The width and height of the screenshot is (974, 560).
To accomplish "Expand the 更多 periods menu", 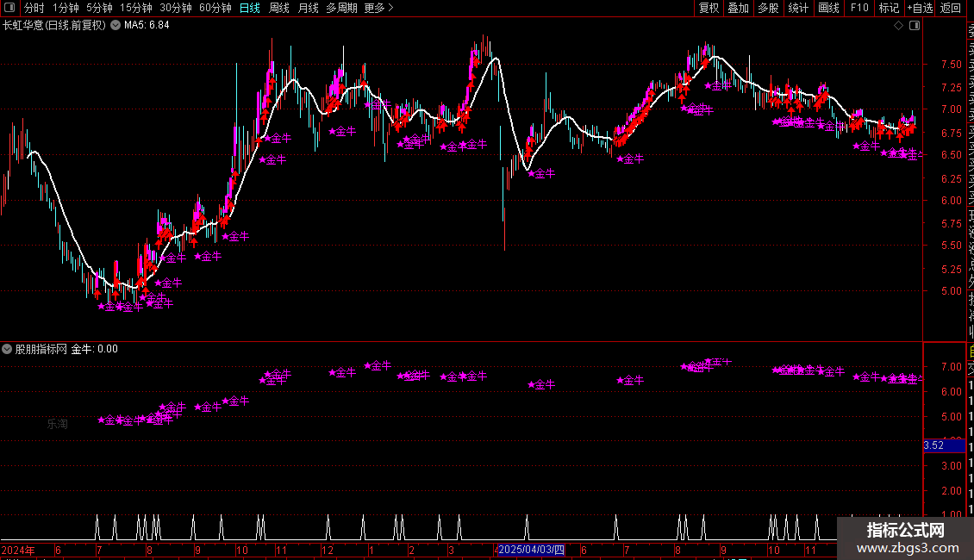I will [378, 8].
